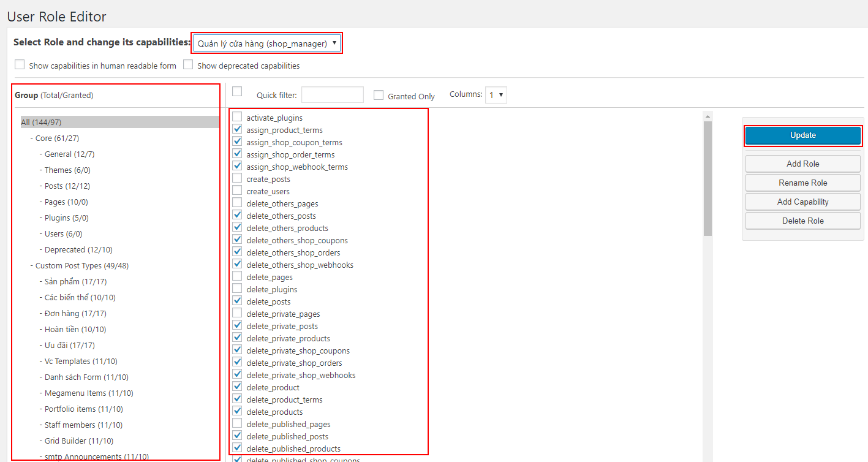868x462 pixels.
Task: Click the Quick filter input field
Action: click(x=333, y=95)
